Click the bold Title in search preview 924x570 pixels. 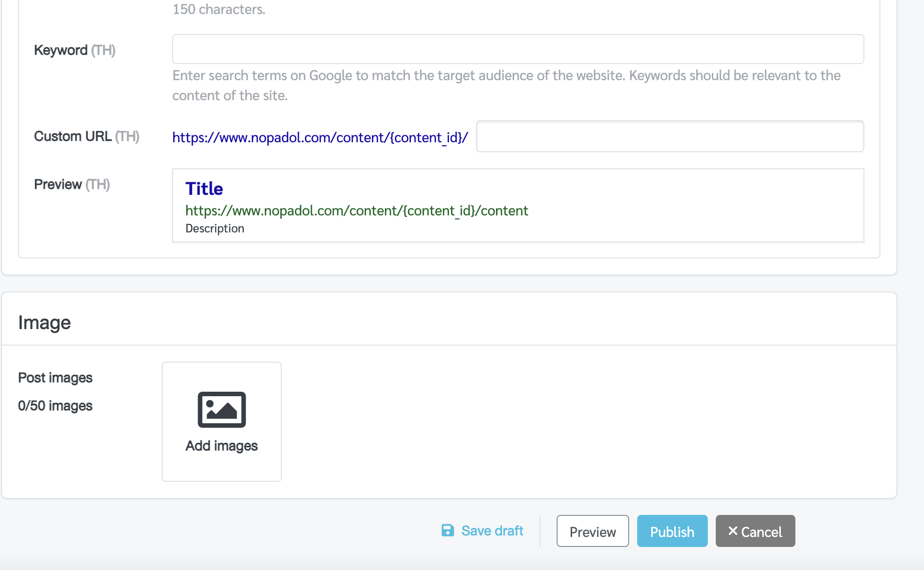pyautogui.click(x=204, y=189)
